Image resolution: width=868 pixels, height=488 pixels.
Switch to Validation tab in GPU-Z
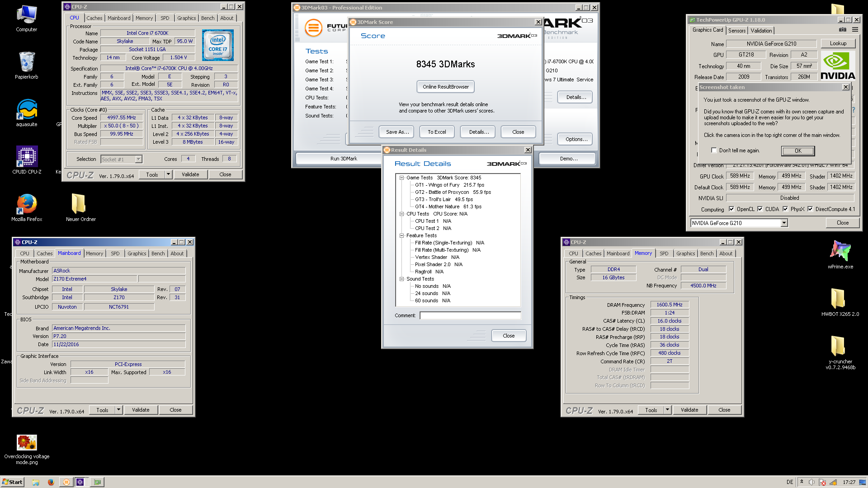[761, 31]
